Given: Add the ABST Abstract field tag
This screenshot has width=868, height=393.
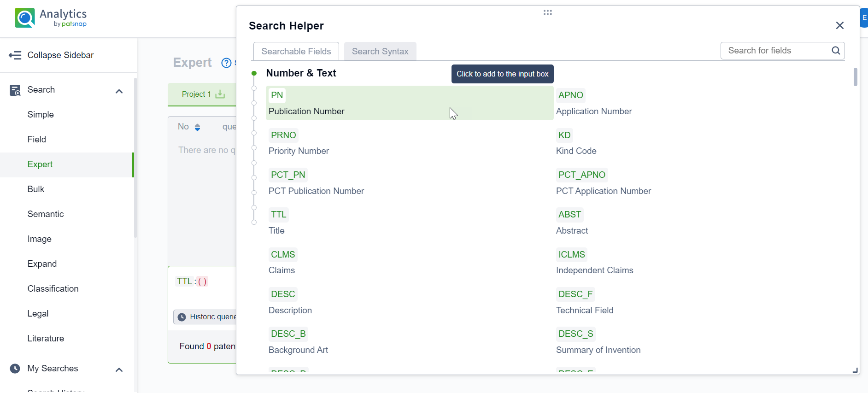Looking at the screenshot, I should (569, 215).
